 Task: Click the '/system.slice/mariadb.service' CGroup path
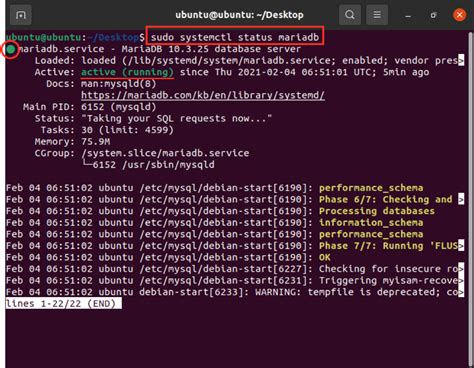tap(165, 153)
